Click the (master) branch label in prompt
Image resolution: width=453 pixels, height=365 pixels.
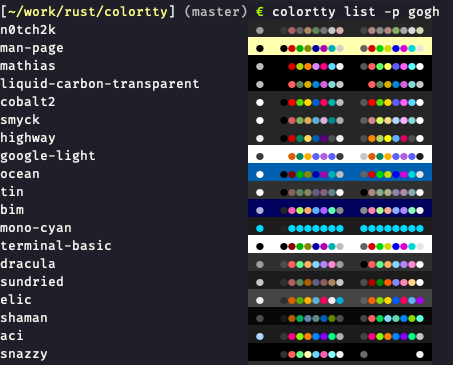[216, 12]
